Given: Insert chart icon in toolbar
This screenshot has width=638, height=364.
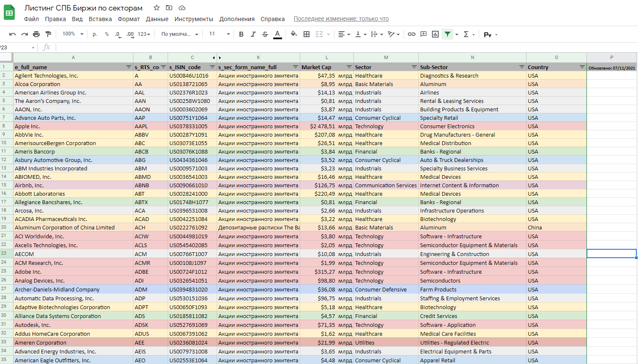Looking at the screenshot, I should pos(435,34).
